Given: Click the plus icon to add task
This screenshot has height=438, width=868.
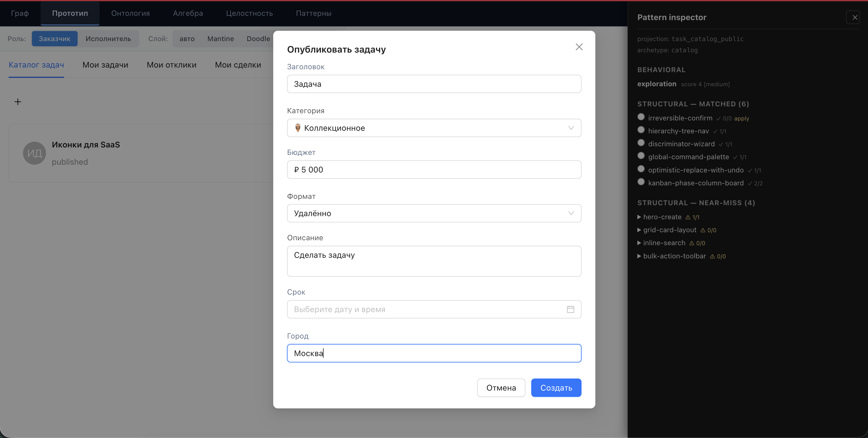Looking at the screenshot, I should coord(18,102).
